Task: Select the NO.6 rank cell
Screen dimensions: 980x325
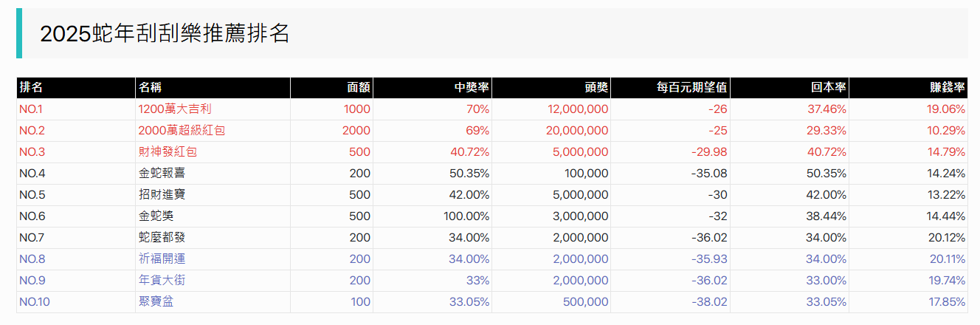Action: [x=76, y=216]
